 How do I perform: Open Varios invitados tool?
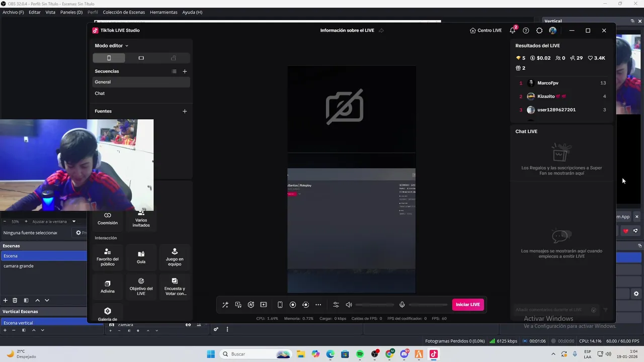(141, 219)
